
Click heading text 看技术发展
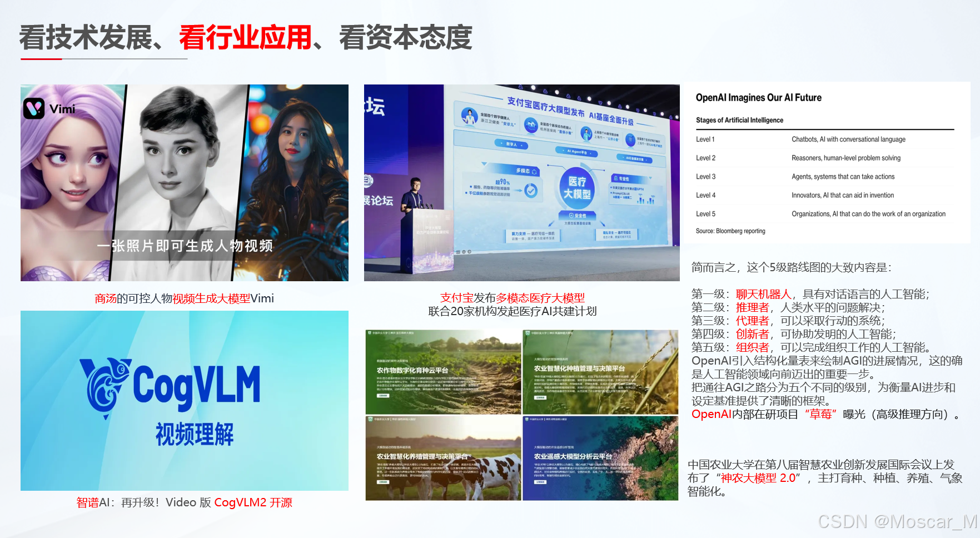(86, 38)
